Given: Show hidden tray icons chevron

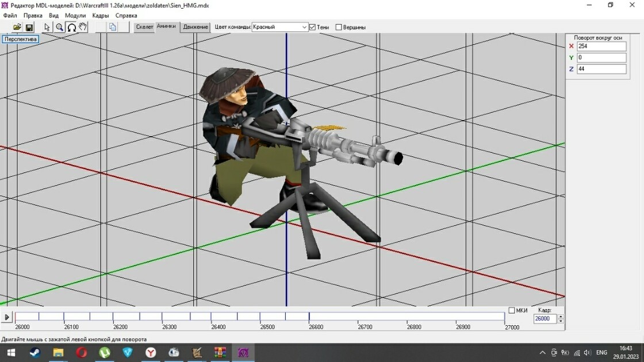Looking at the screenshot, I should click(543, 353).
